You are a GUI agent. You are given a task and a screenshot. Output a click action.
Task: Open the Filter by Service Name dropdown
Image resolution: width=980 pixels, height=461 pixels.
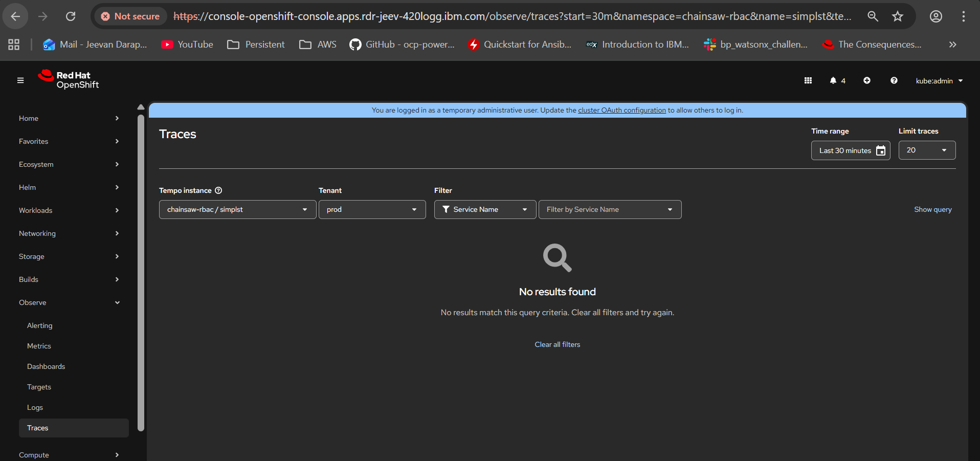point(610,209)
